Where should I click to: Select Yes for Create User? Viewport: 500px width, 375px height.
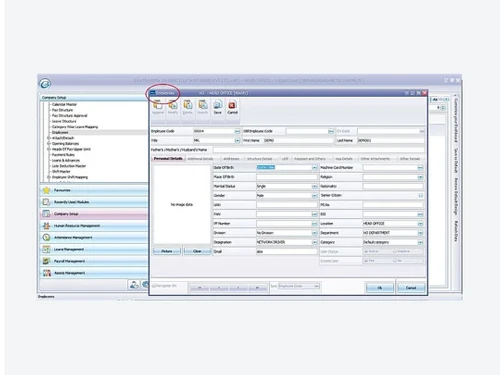click(x=366, y=261)
